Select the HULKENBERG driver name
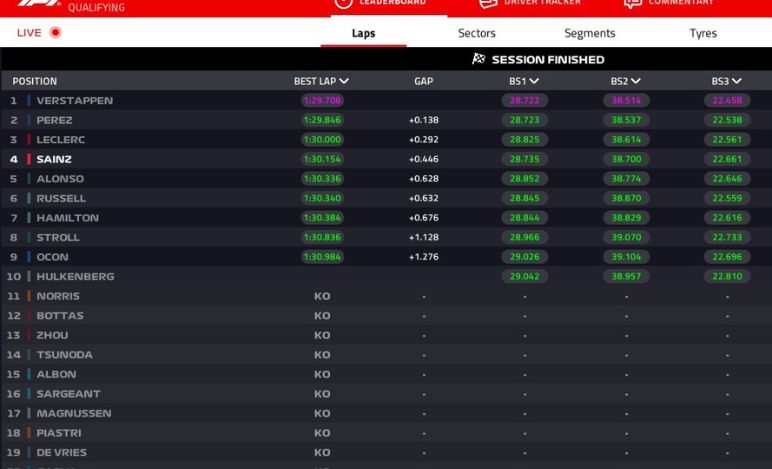Image resolution: width=772 pixels, height=469 pixels. click(x=75, y=277)
